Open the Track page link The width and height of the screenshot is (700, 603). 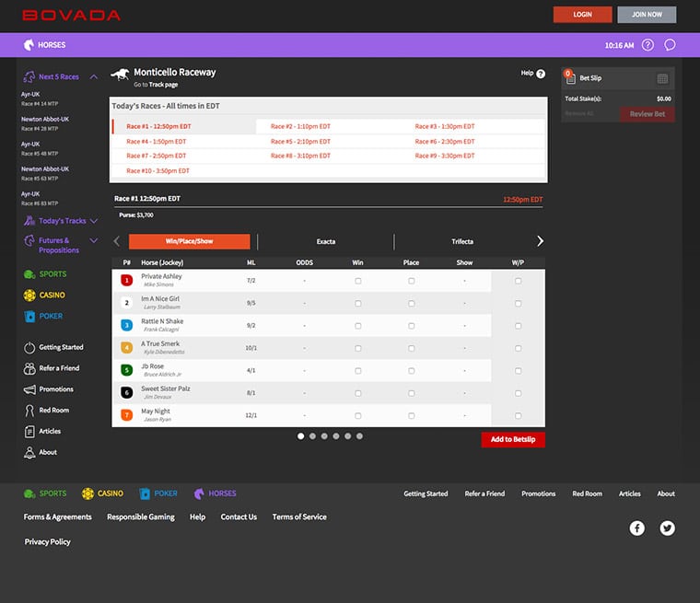(x=163, y=85)
